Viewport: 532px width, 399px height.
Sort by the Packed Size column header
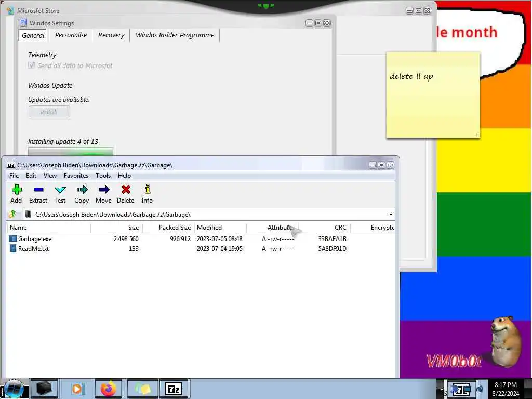click(x=169, y=228)
